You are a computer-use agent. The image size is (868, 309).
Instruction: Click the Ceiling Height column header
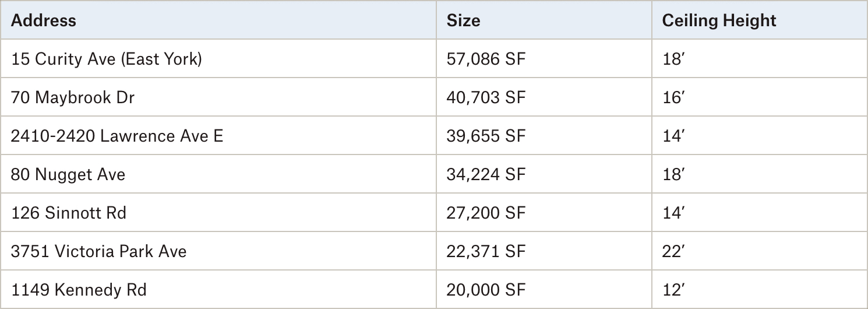tap(719, 20)
